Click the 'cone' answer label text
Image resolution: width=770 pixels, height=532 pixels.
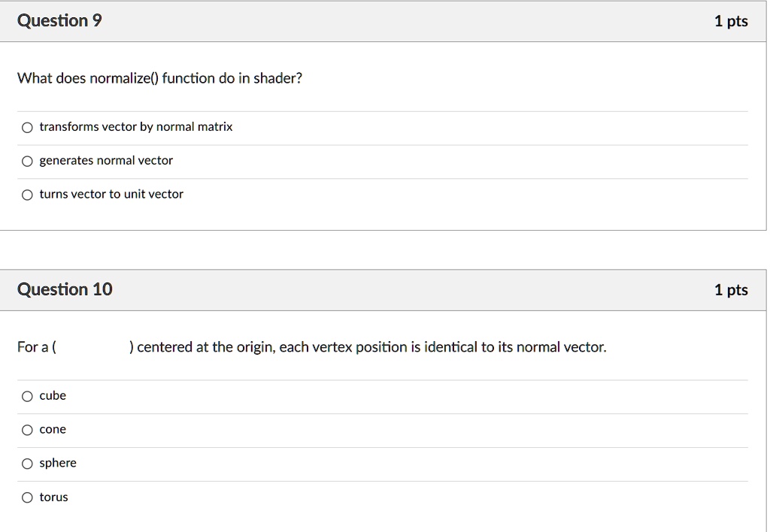(53, 429)
